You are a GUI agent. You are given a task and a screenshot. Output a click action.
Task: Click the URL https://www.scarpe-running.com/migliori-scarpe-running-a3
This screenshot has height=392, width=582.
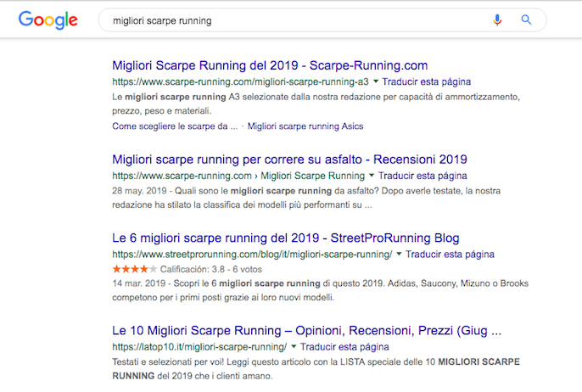[241, 81]
